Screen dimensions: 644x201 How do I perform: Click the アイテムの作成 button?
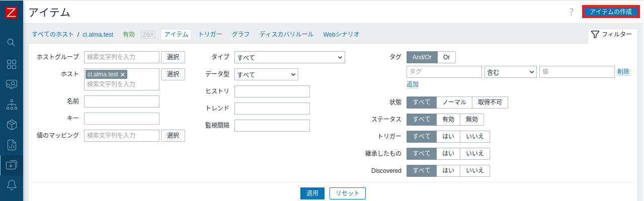[x=610, y=12]
